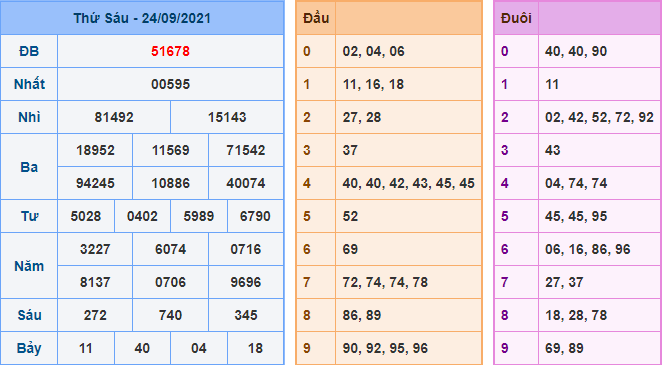662x365 pixels.
Task: Click the Đầu column header
Action: pos(316,18)
